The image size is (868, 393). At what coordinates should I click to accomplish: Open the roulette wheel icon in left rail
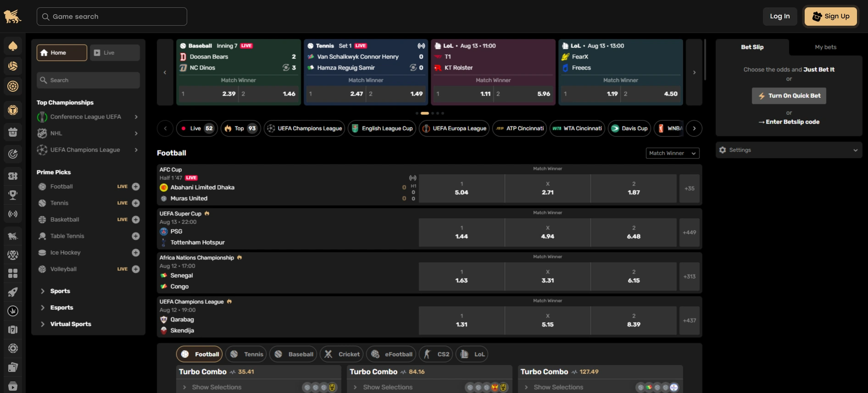13,86
